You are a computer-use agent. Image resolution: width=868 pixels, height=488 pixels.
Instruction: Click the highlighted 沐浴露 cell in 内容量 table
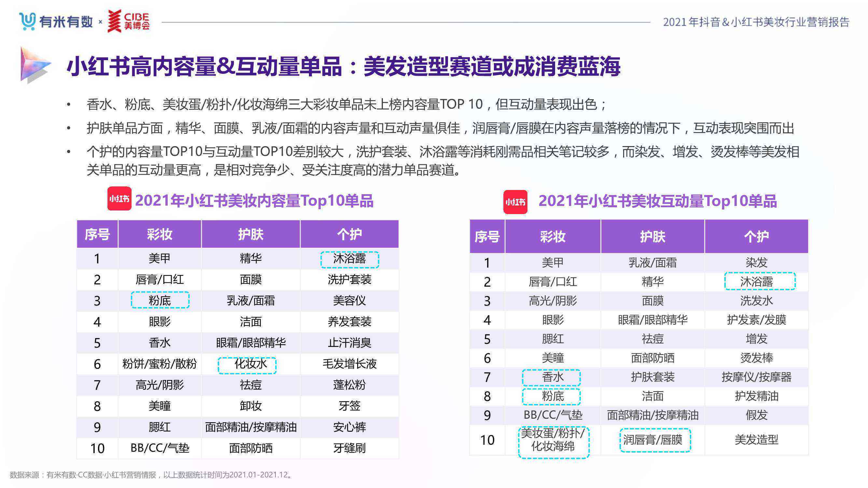[x=350, y=259]
